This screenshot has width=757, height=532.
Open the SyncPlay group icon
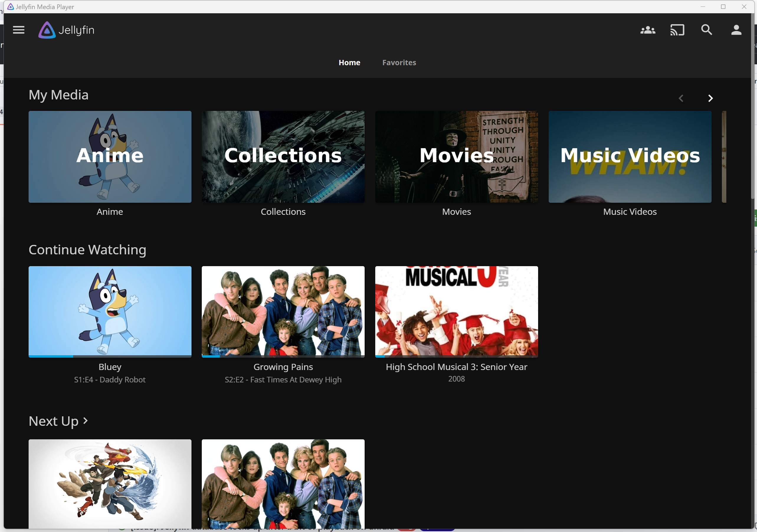(x=648, y=30)
